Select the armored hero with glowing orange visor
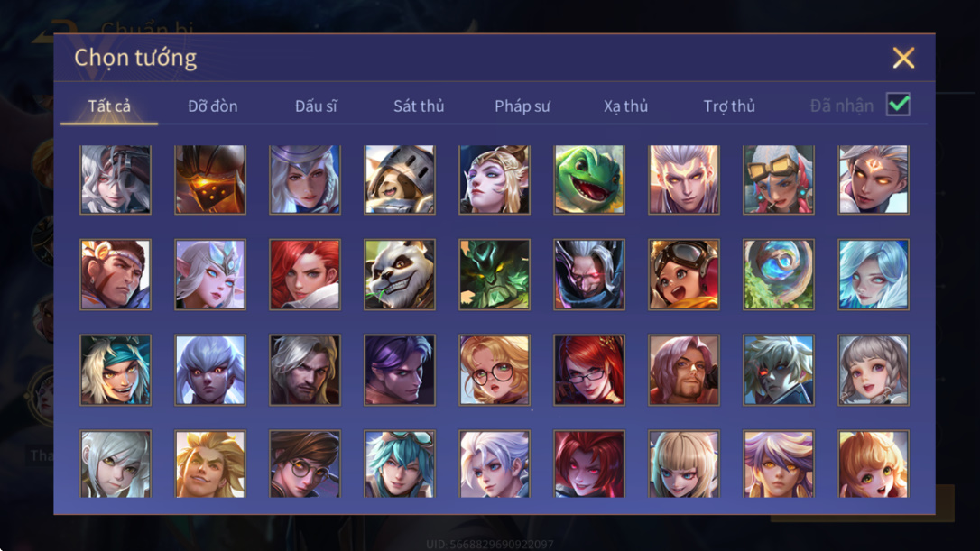The image size is (980, 551). click(x=210, y=180)
